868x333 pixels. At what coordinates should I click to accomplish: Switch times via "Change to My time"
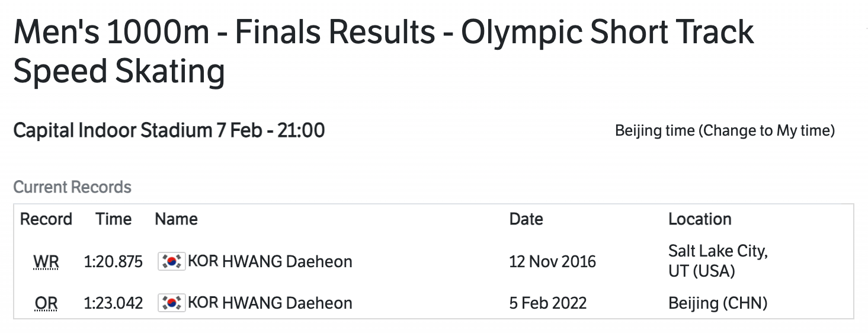tap(767, 130)
